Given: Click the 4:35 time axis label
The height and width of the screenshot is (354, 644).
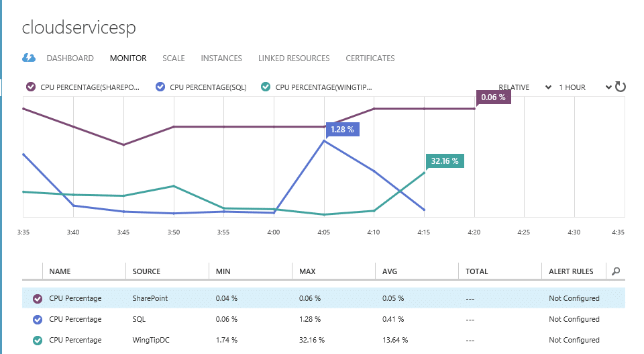Looking at the screenshot, I should click(x=618, y=232).
